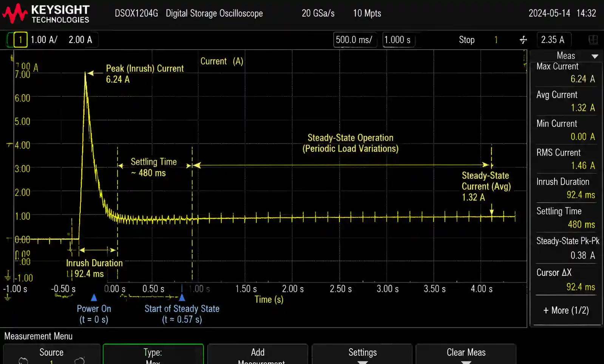Click the left knob icon on Source softkey
The height and width of the screenshot is (364, 604).
(x=23, y=361)
